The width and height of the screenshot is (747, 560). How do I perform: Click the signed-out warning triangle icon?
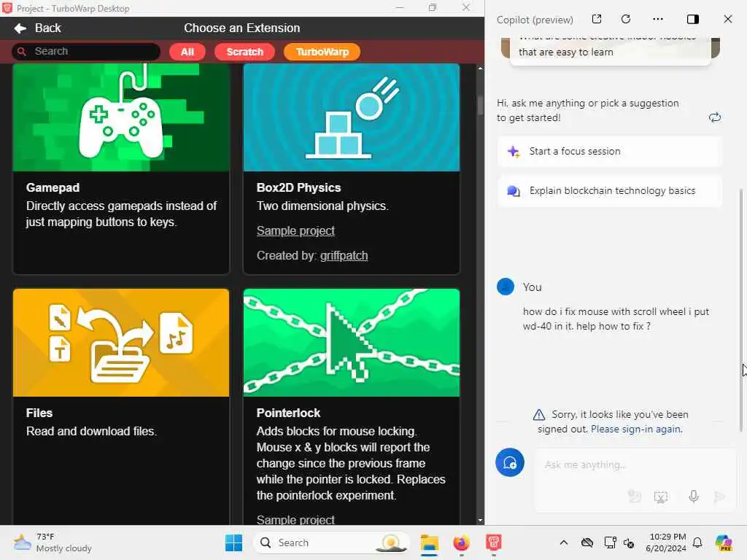click(539, 414)
